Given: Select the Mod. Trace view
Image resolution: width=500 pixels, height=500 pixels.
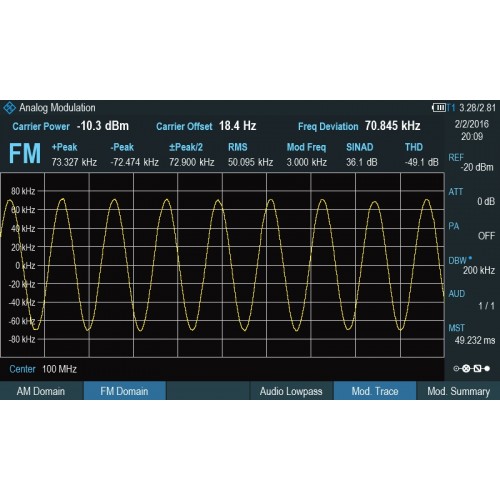Looking at the screenshot, I should tap(375, 391).
